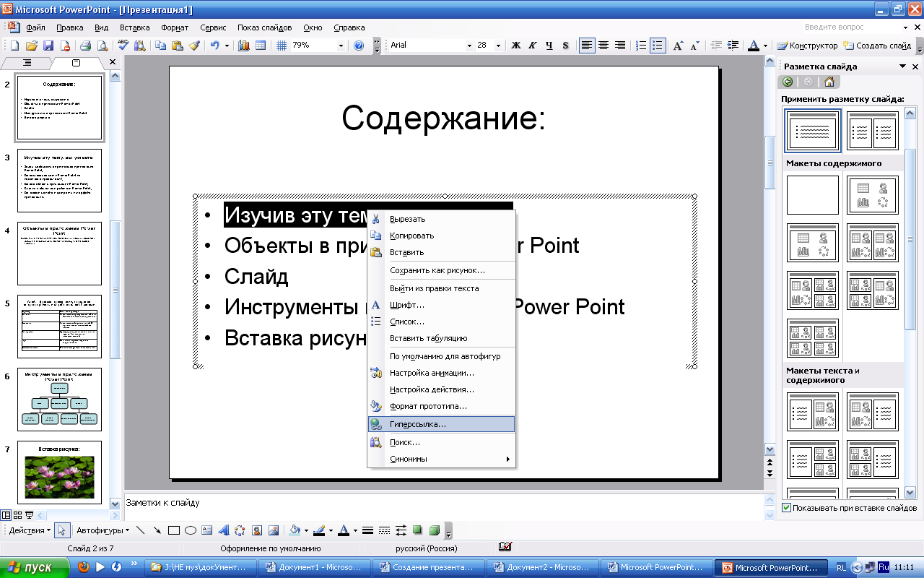Center the text alignment
Viewport: 924px width, 578px height.
pyautogui.click(x=603, y=46)
